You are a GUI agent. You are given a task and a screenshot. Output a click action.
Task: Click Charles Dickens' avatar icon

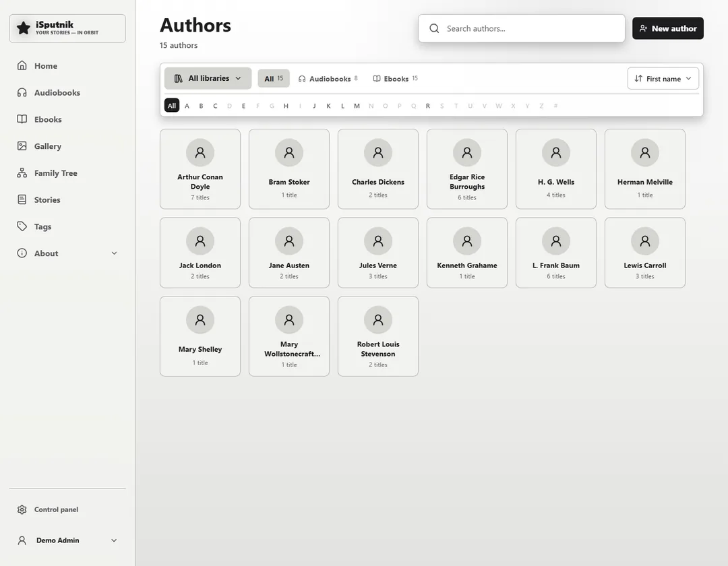pos(378,152)
